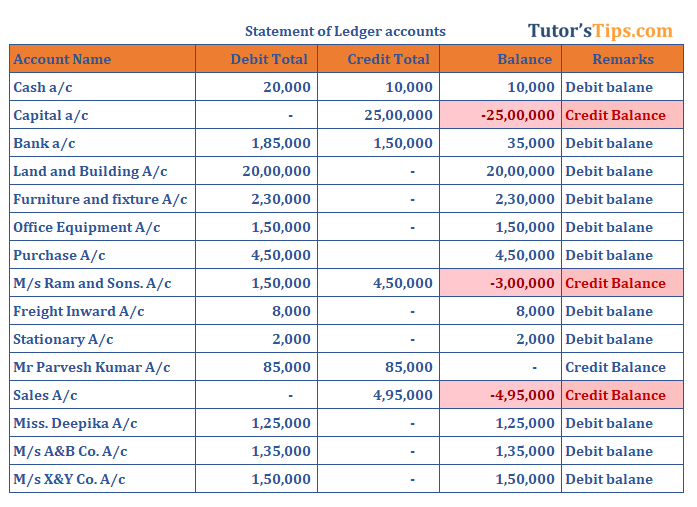
Task: Select Land and Building A/c cell
Action: (102, 171)
